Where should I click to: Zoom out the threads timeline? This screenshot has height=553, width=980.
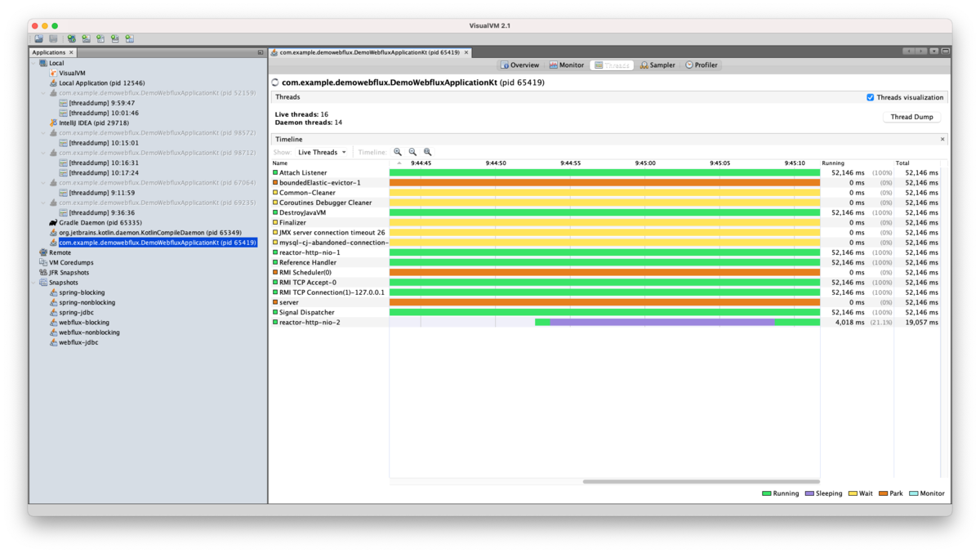[412, 152]
